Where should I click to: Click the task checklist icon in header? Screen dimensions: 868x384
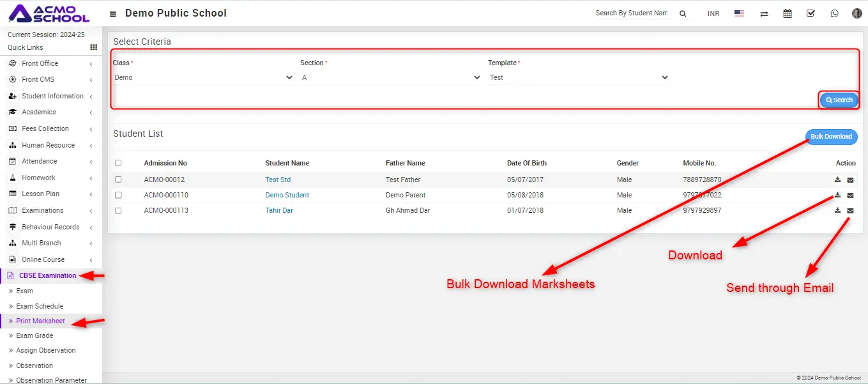[x=811, y=13]
